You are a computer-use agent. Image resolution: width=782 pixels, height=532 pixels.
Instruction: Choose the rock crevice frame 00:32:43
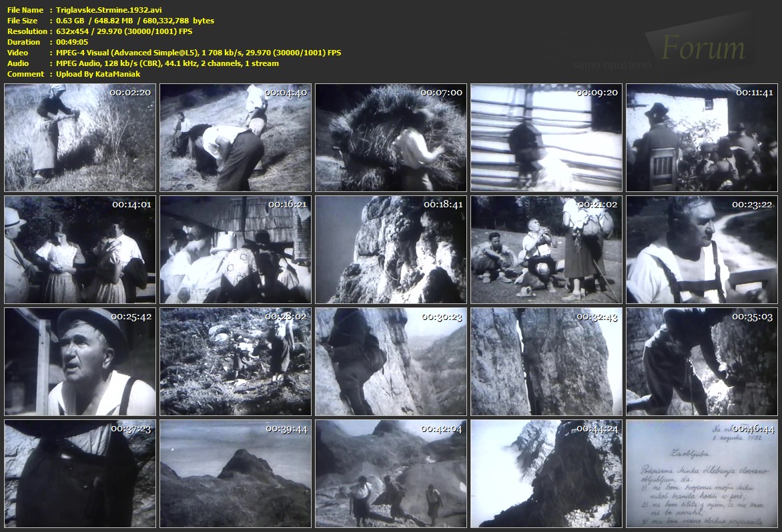click(546, 361)
